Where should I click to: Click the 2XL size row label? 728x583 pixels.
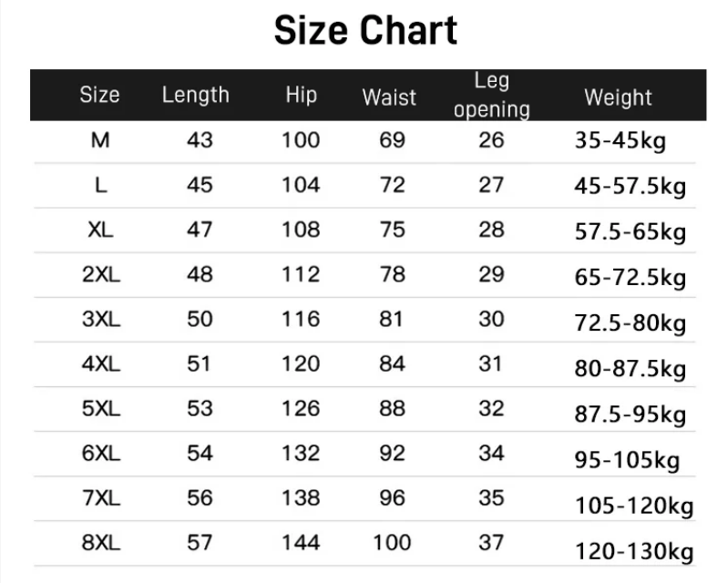pos(100,274)
